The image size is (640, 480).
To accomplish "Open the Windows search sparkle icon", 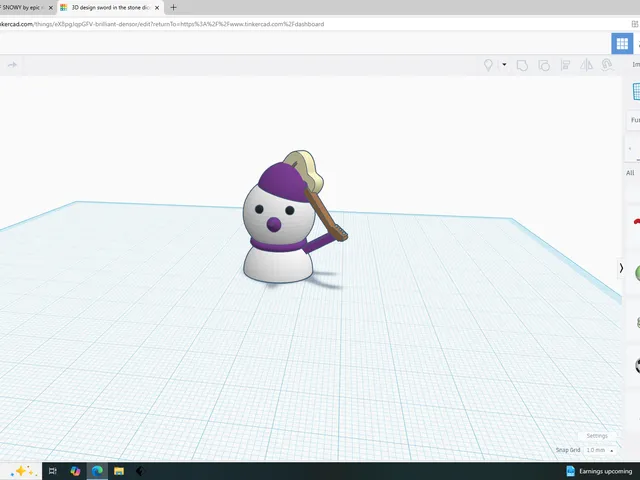I will 21,471.
